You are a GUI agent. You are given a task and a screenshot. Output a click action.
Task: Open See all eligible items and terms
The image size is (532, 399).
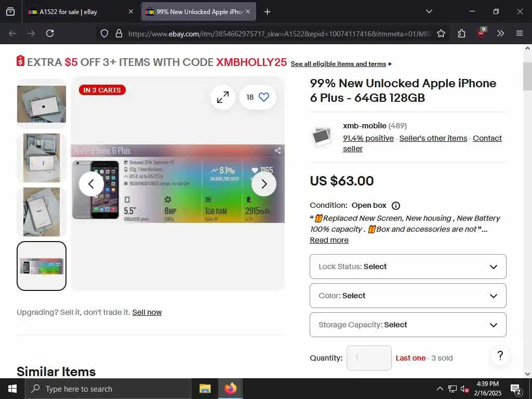coord(338,64)
